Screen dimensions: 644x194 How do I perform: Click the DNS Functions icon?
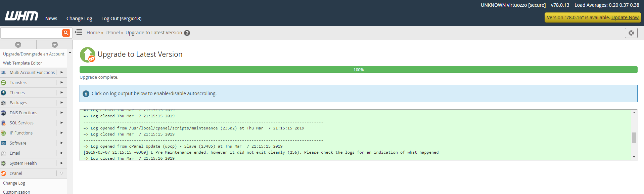tap(3, 113)
